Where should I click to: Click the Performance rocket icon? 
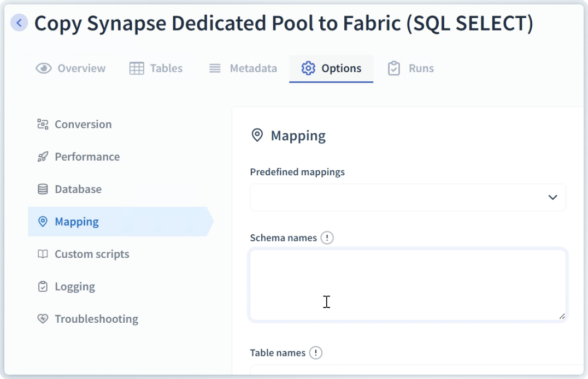[43, 157]
